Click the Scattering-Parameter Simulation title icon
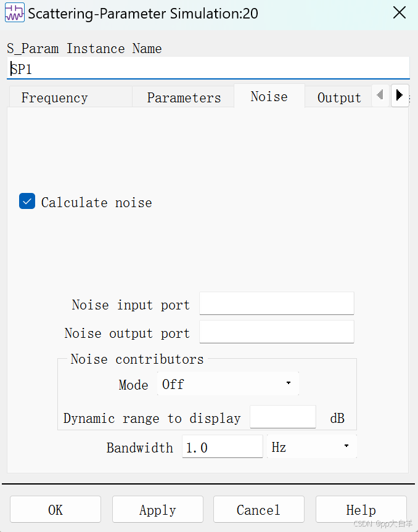 click(x=15, y=14)
